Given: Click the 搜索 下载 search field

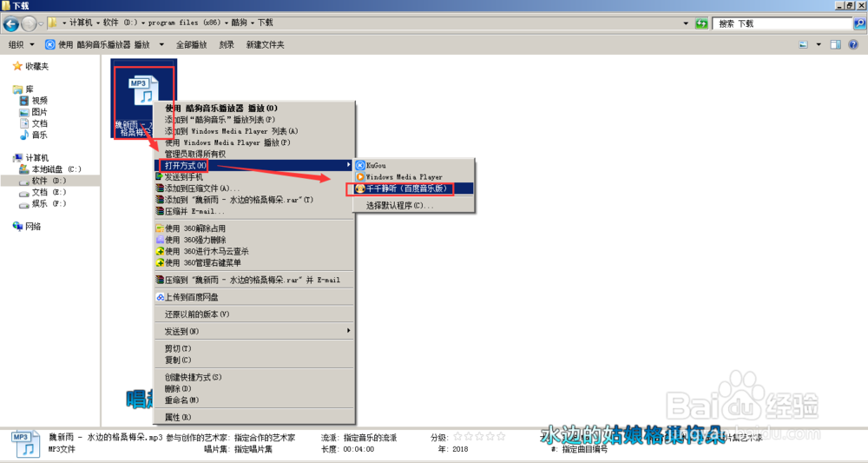Looking at the screenshot, I should (782, 23).
